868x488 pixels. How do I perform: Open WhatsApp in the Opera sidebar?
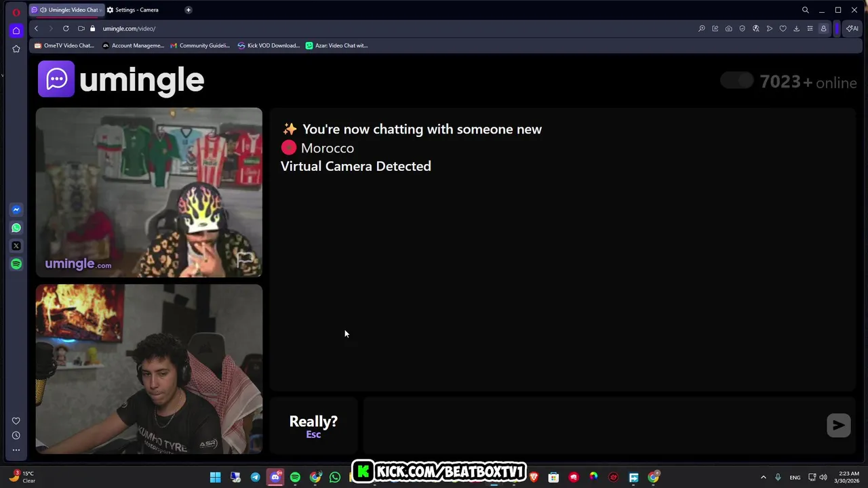tap(16, 228)
